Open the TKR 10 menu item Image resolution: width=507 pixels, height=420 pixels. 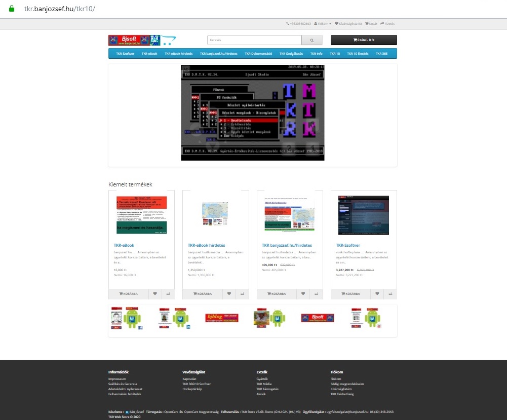tap(335, 54)
